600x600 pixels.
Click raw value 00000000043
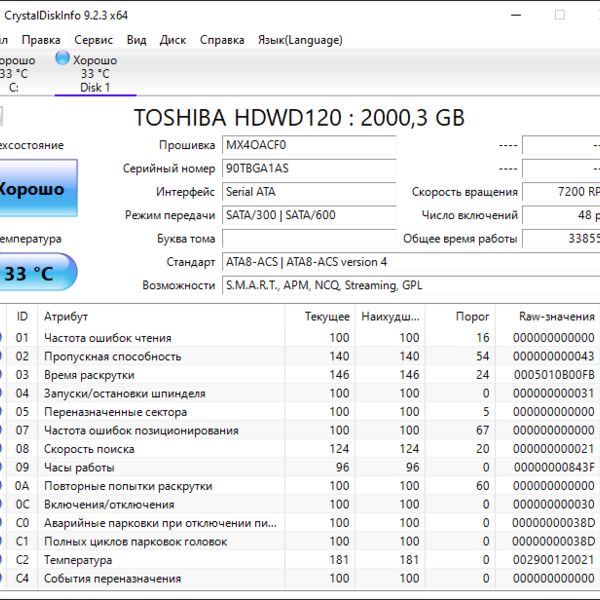point(553,357)
